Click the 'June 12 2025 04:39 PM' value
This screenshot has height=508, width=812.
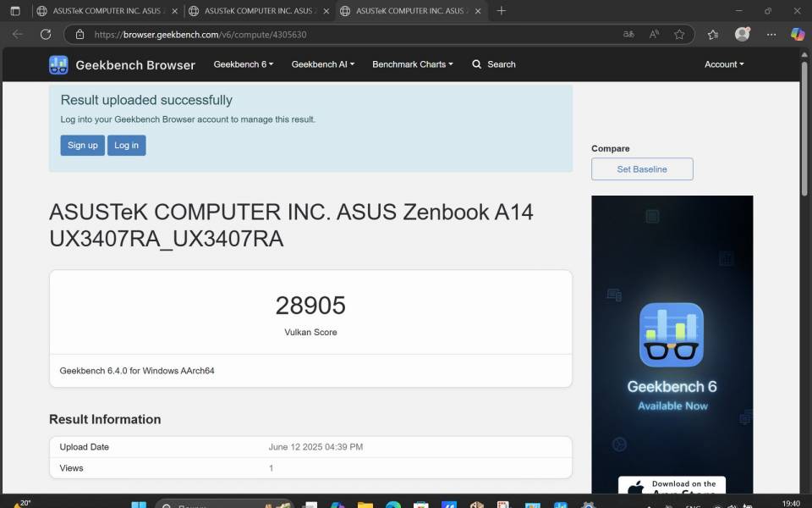(x=315, y=447)
